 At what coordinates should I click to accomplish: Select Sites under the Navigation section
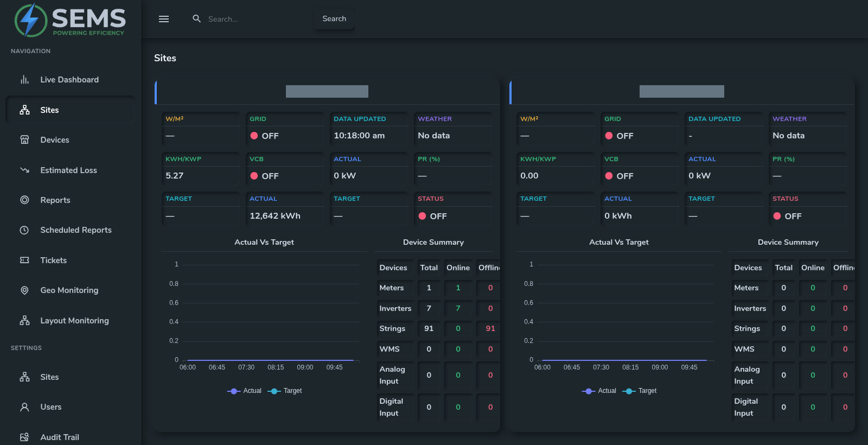click(71, 110)
